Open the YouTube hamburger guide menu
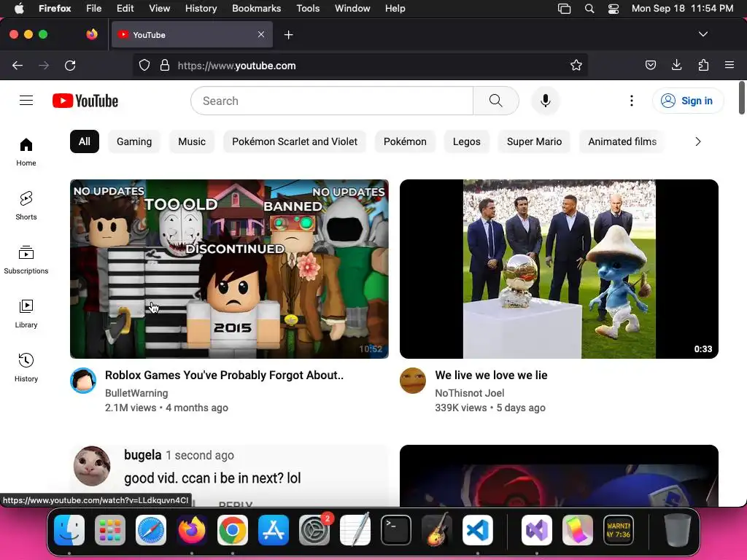 coord(26,101)
